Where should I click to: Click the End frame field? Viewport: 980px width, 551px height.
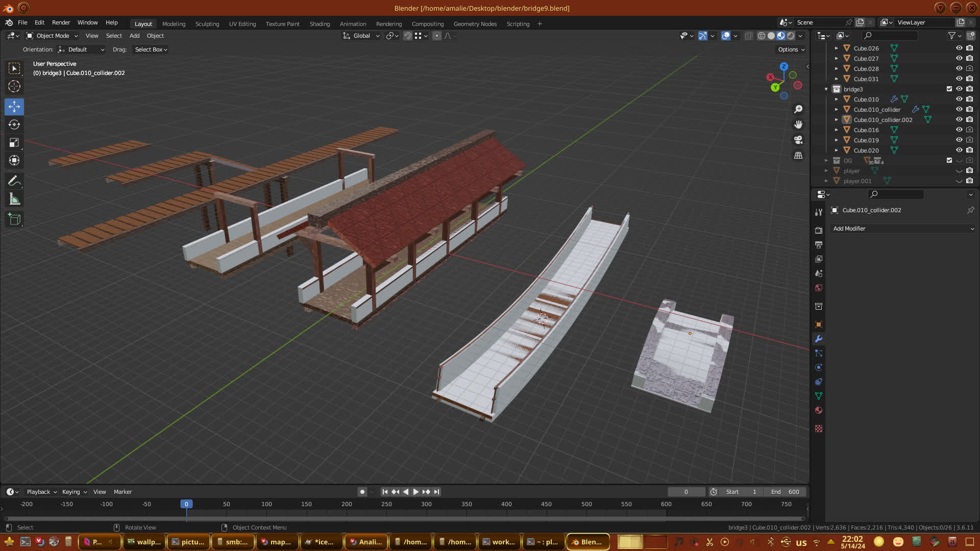pos(785,492)
